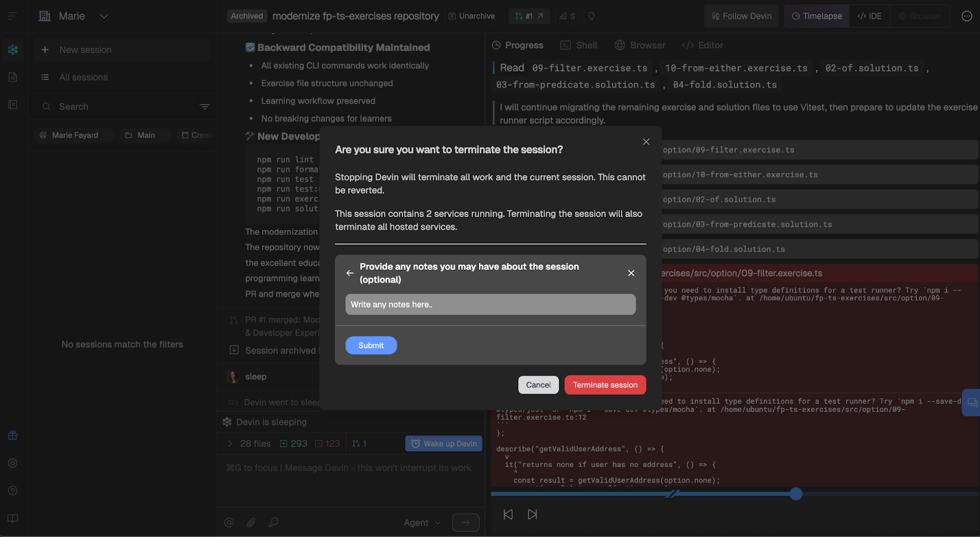
Task: Click the 'Write any notes here' field
Action: coord(490,305)
